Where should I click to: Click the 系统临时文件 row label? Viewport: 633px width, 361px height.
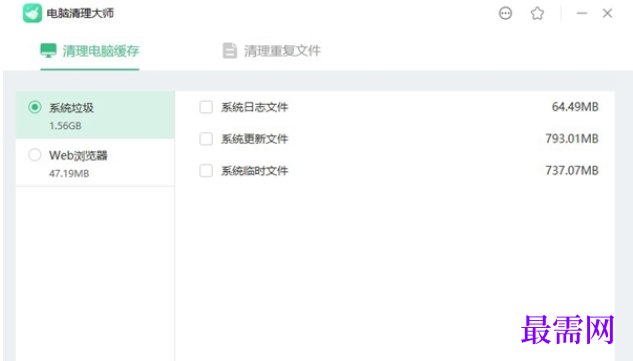click(254, 171)
